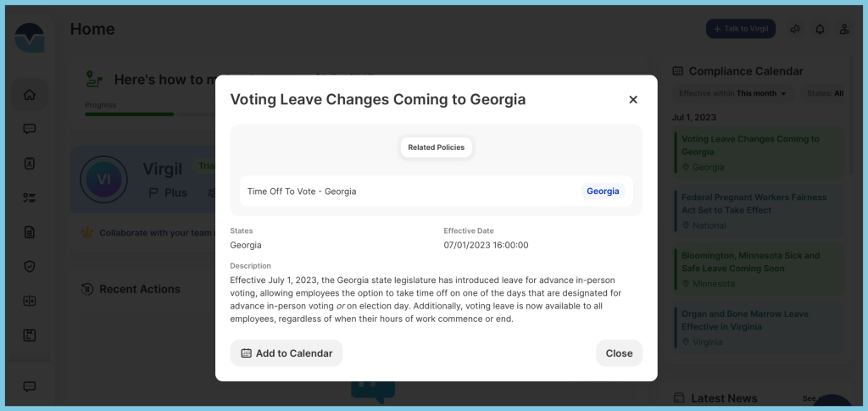The width and height of the screenshot is (868, 411).
Task: Open the user account icon
Action: click(x=844, y=29)
